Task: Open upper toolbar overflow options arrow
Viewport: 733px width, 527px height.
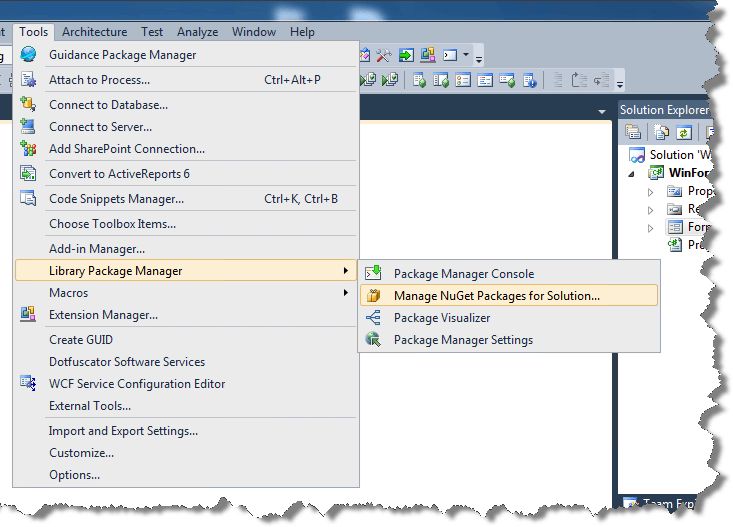Action: 478,59
